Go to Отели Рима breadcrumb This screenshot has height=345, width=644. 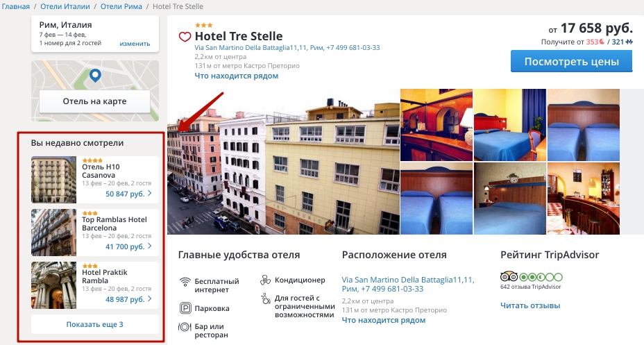[121, 6]
